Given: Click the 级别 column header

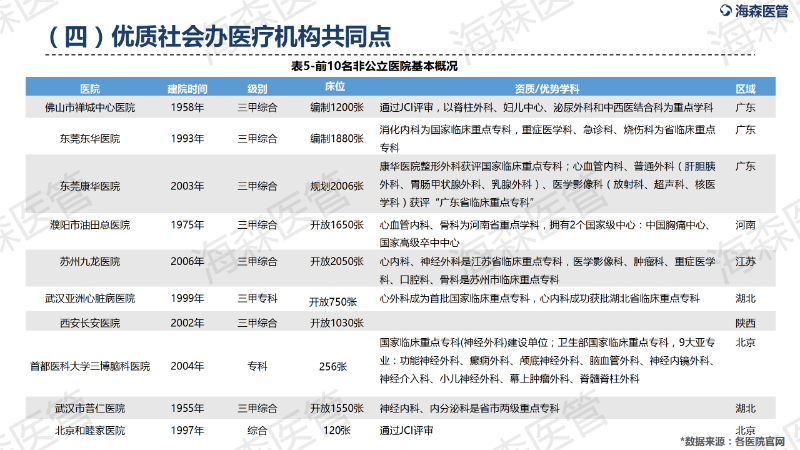Looking at the screenshot, I should pos(257,89).
